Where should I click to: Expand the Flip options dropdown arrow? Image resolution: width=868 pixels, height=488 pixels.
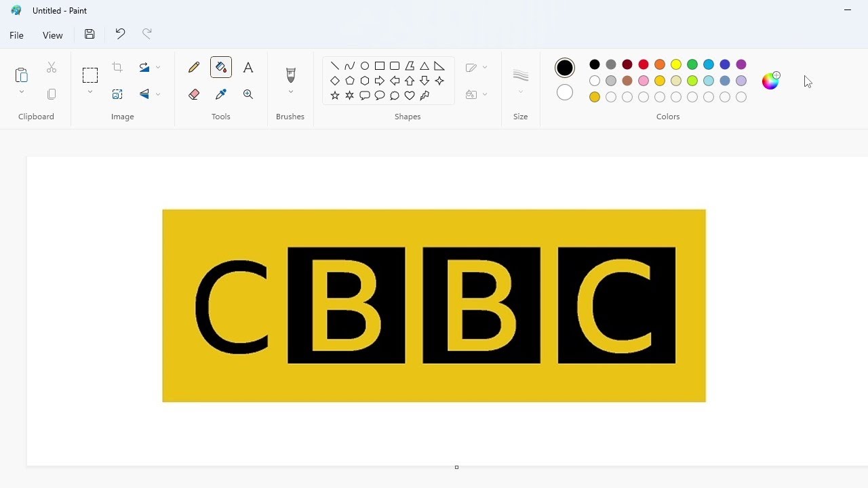point(158,94)
